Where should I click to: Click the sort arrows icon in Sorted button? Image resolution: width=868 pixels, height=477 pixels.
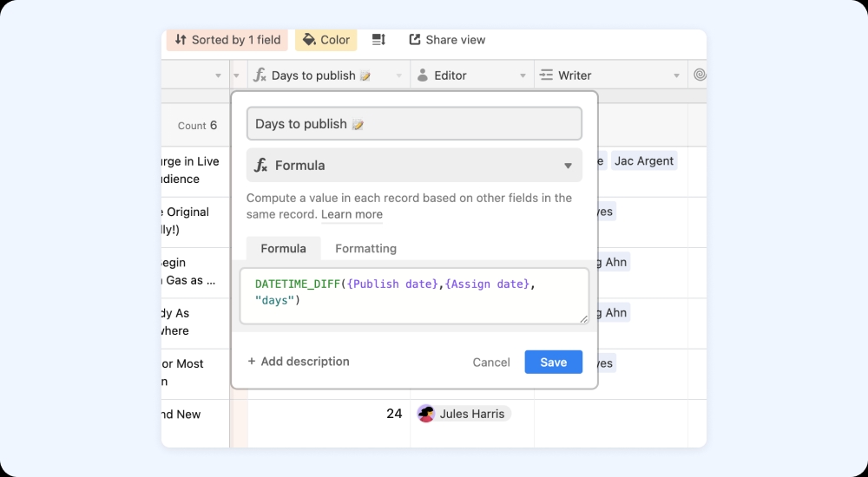[x=181, y=40]
